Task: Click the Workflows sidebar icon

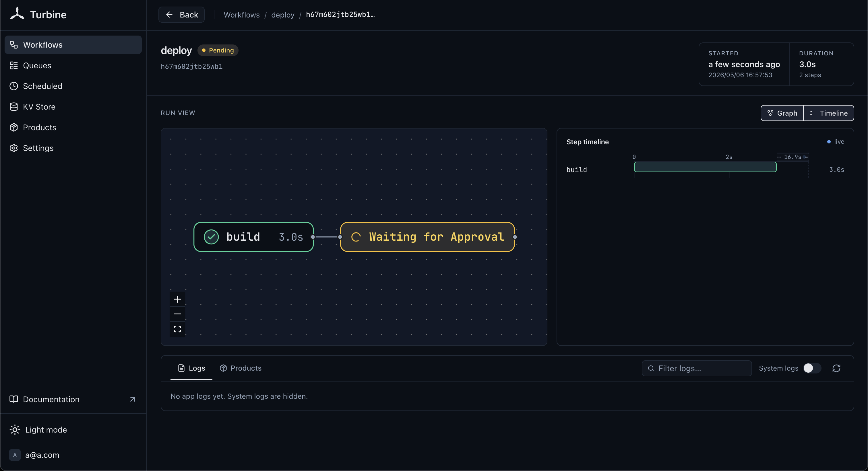Action: click(x=14, y=45)
